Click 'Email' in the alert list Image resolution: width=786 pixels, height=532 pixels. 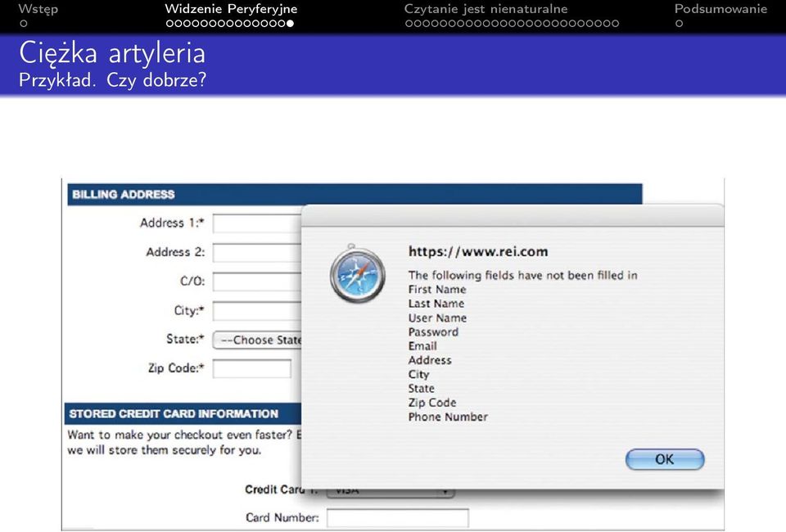point(422,346)
